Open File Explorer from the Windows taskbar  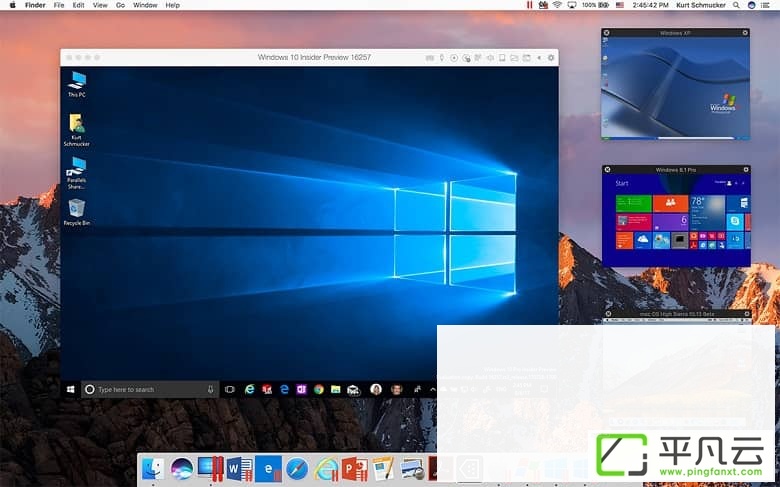(x=336, y=390)
